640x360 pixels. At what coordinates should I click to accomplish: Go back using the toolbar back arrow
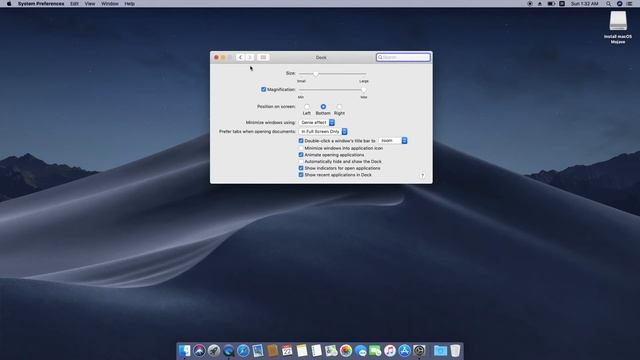(x=240, y=58)
